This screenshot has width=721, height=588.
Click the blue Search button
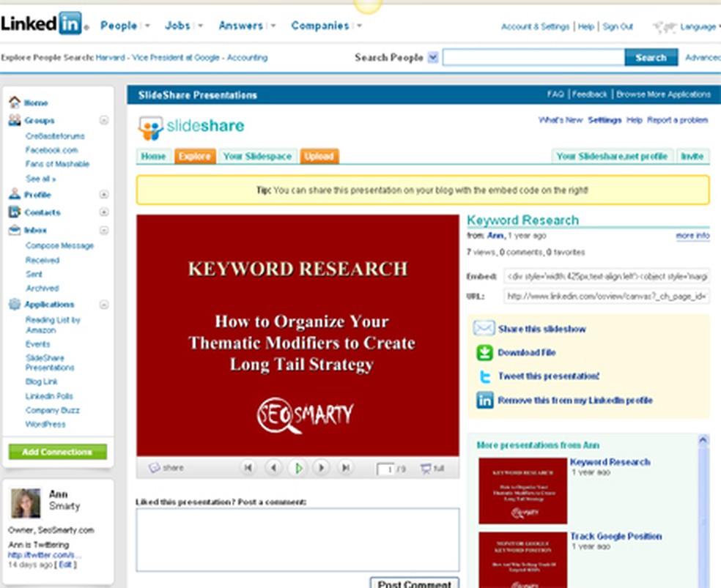tap(651, 57)
